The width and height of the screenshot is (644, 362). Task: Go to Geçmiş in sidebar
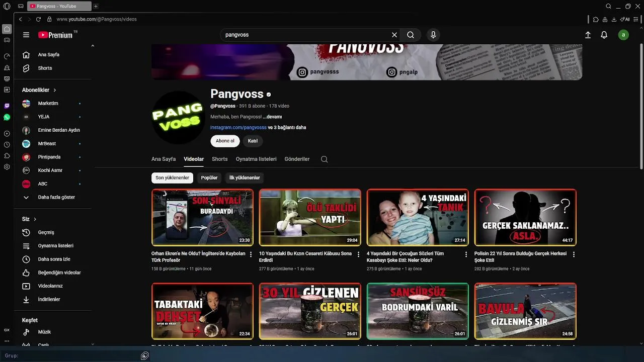click(46, 232)
